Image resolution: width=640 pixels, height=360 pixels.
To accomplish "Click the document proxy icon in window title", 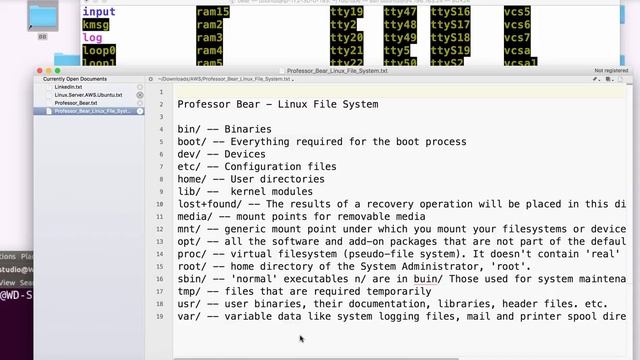I will pyautogui.click(x=282, y=71).
